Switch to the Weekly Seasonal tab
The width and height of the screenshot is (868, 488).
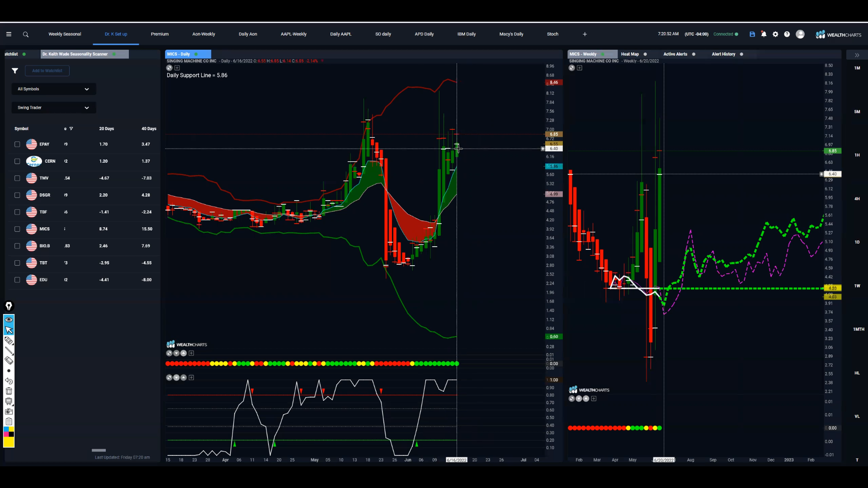(65, 34)
